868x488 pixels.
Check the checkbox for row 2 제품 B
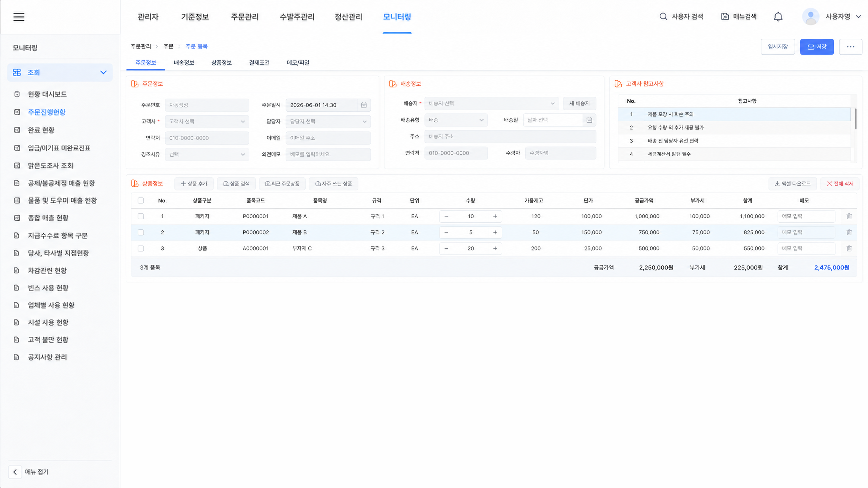point(141,232)
